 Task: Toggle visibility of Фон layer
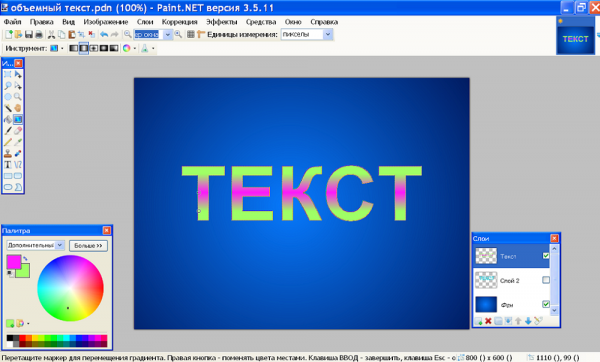click(x=546, y=304)
